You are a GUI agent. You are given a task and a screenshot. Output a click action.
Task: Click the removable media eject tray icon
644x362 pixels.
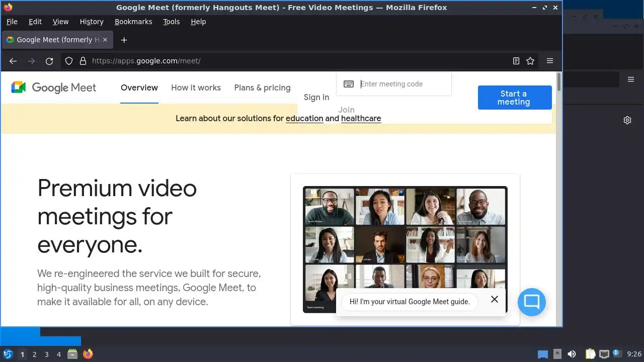pyautogui.click(x=557, y=354)
